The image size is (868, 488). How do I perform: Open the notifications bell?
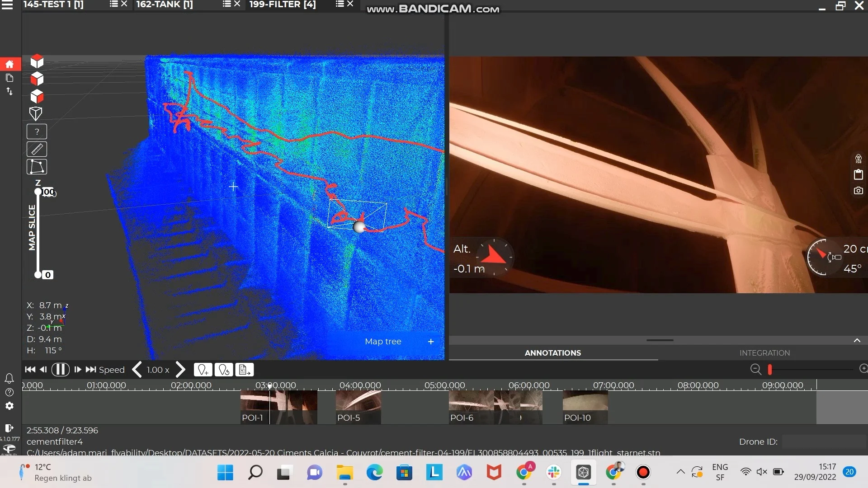point(9,378)
